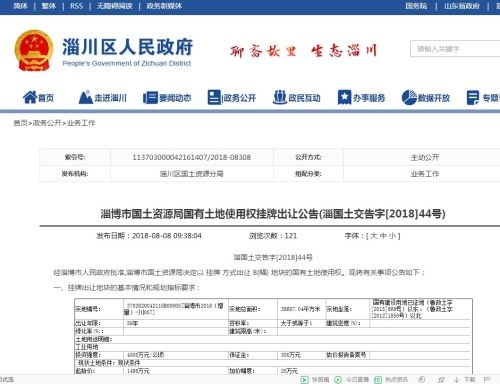This screenshot has width=500, height=384.
Task: Click the 下载 label in status bar
Action: tap(470, 379)
